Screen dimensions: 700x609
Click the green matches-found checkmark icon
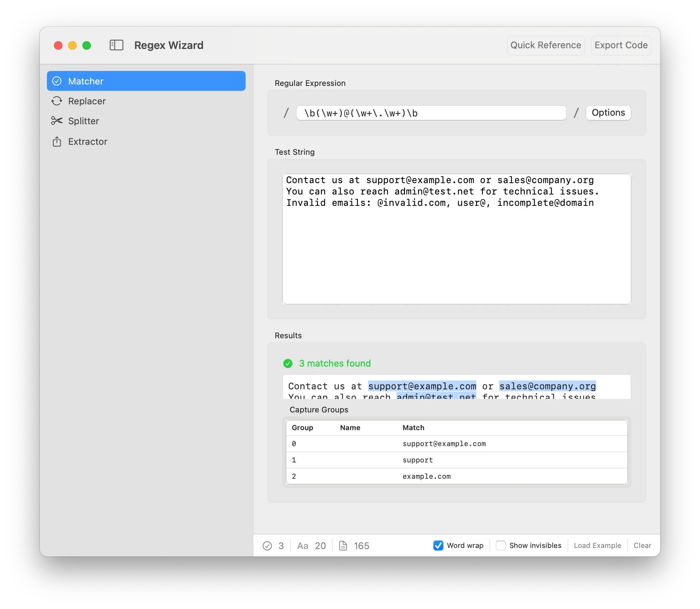[288, 363]
